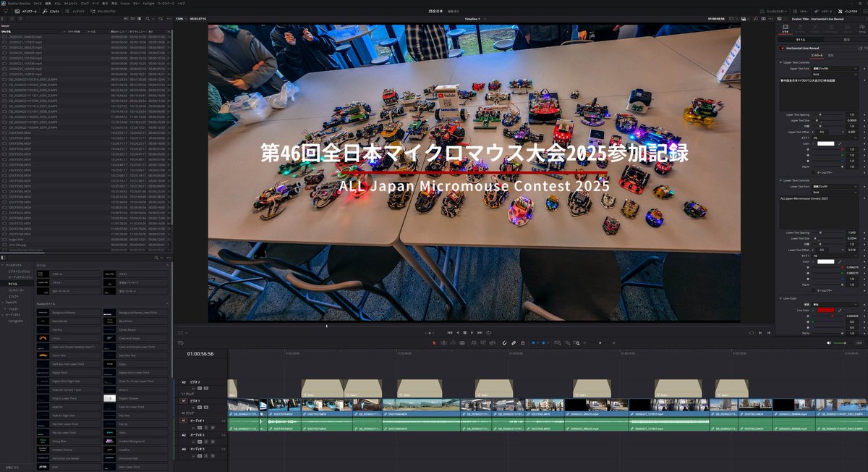Open the ファイル menu
Viewport: 868px width, 472px height.
pos(37,4)
